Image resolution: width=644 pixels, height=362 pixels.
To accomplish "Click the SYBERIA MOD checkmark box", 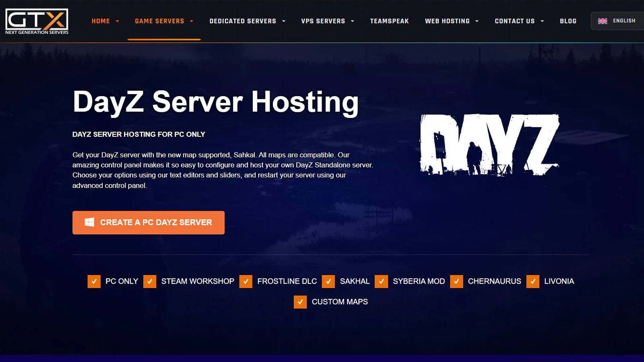I will 381,282.
